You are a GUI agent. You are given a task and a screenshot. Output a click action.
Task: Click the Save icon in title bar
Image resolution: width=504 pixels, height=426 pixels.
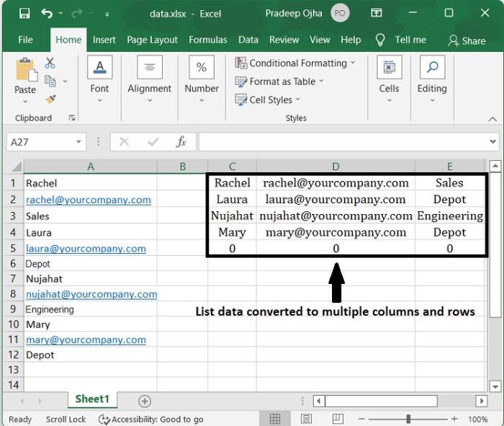tap(24, 13)
